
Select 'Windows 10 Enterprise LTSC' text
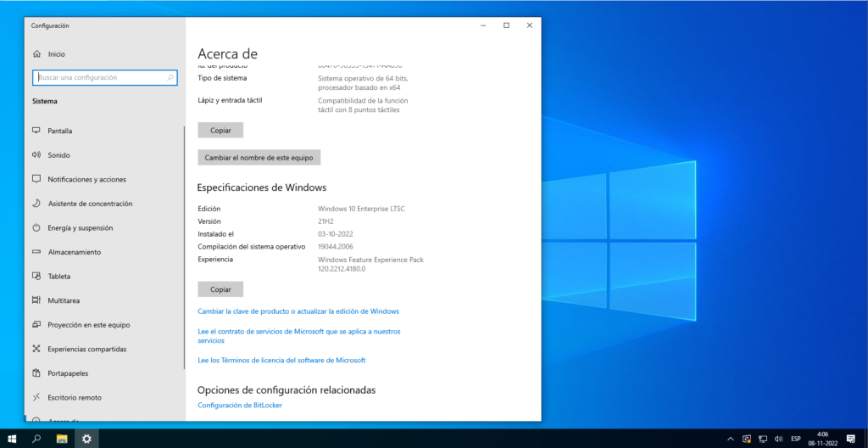(x=361, y=209)
